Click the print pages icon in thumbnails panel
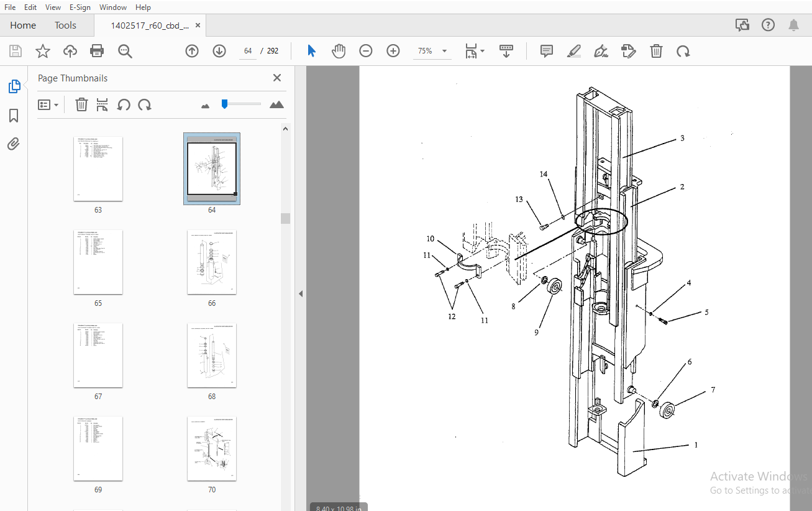The width and height of the screenshot is (812, 511). [103, 104]
